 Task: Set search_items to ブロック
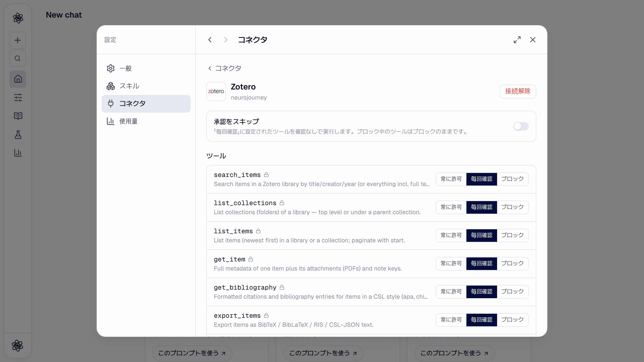coord(512,179)
